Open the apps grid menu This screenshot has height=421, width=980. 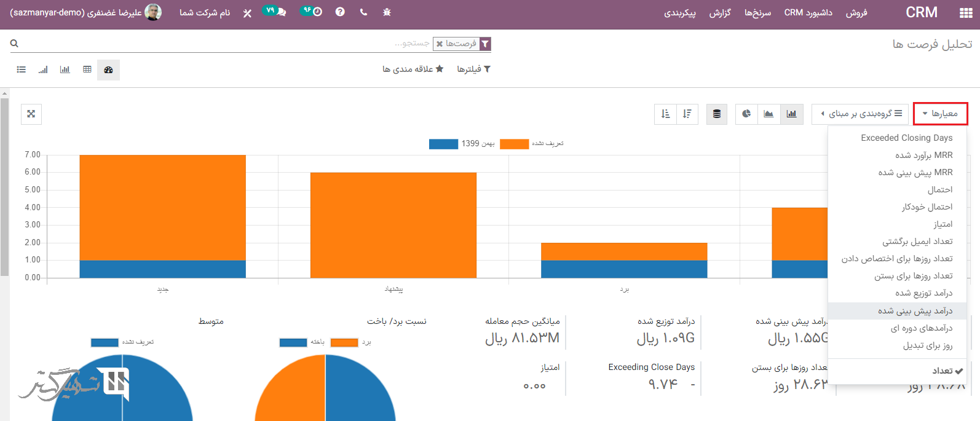click(966, 13)
